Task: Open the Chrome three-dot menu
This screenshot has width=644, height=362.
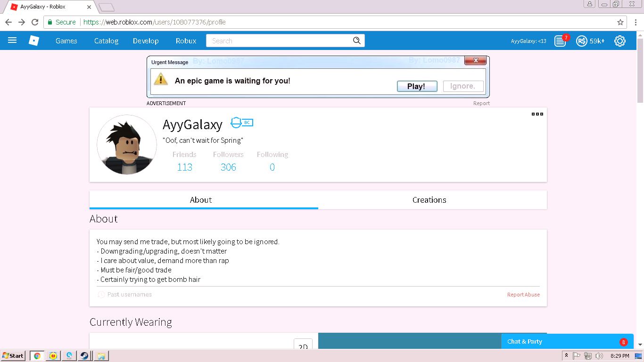Action: (x=636, y=22)
